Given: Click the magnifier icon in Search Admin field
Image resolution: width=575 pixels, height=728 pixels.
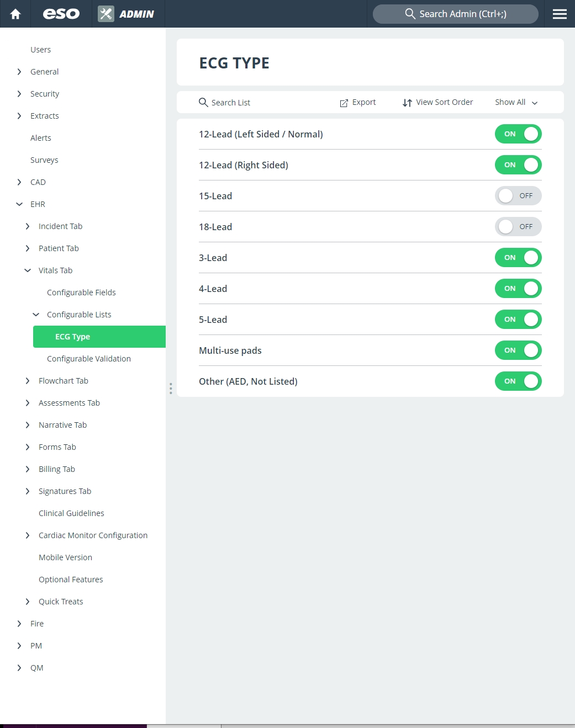Looking at the screenshot, I should (410, 14).
